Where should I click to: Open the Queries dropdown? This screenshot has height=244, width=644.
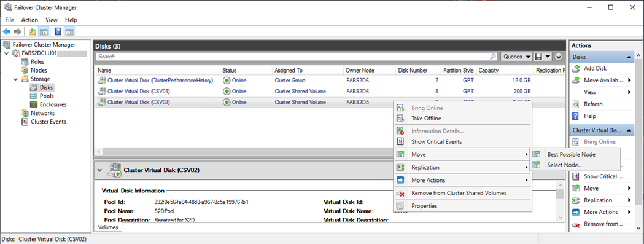click(x=517, y=57)
